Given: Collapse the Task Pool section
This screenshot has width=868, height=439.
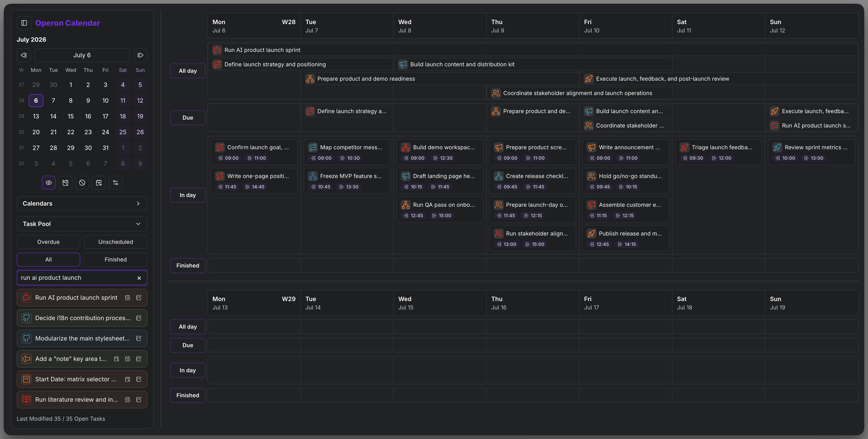Looking at the screenshot, I should [x=82, y=224].
